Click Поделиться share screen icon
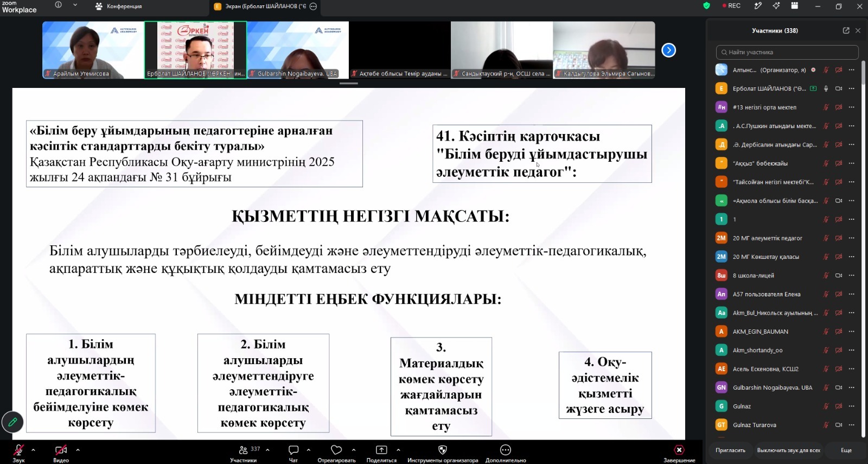The width and height of the screenshot is (868, 464). click(x=381, y=450)
